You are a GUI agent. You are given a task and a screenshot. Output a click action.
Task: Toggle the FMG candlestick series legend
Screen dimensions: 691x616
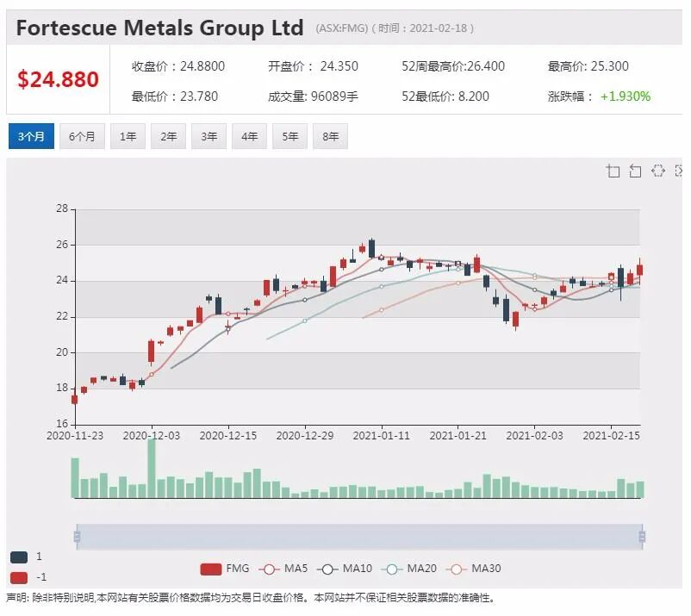(225, 569)
